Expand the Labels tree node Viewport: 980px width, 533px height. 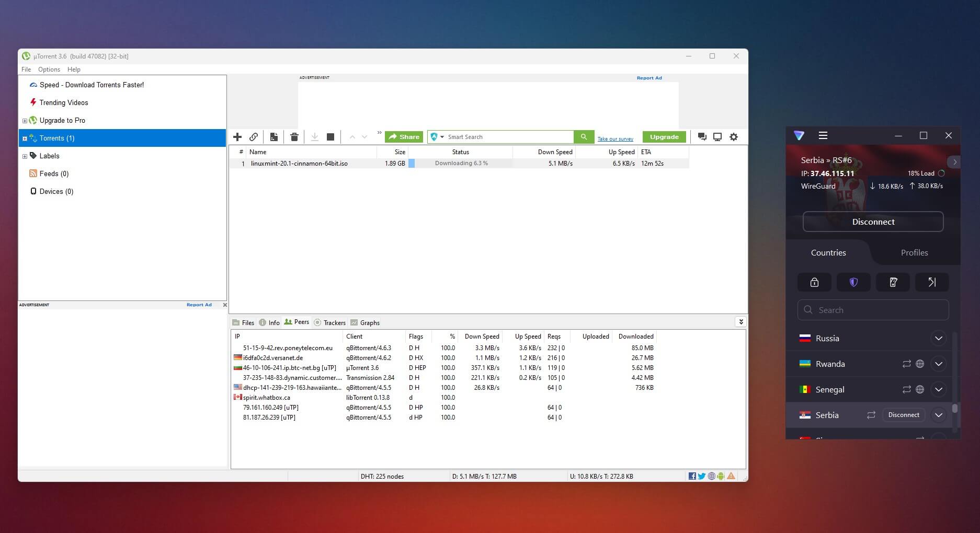pyautogui.click(x=25, y=156)
